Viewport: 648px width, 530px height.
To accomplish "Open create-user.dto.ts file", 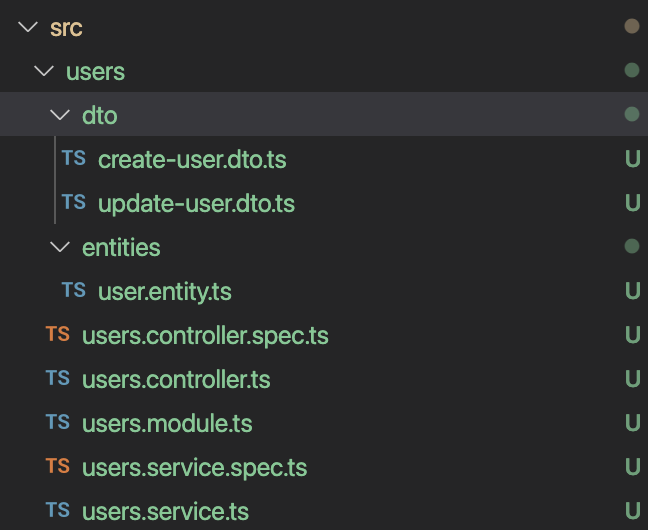I will (192, 160).
